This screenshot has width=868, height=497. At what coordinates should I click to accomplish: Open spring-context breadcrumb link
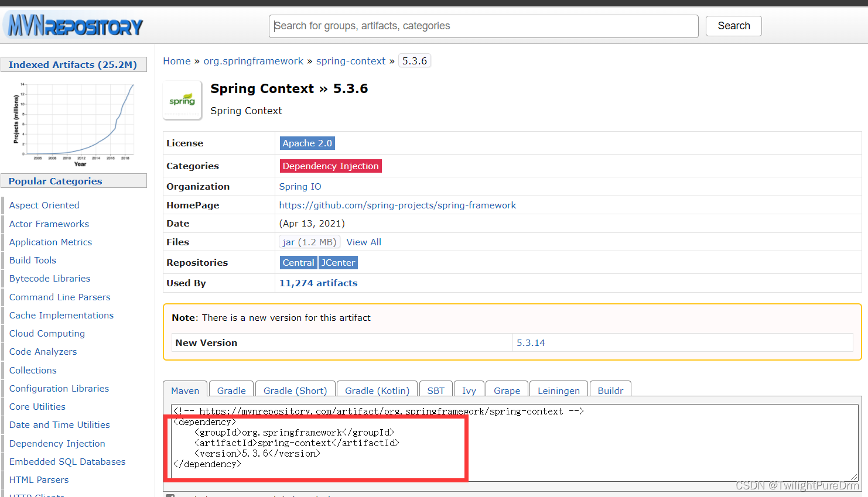351,61
